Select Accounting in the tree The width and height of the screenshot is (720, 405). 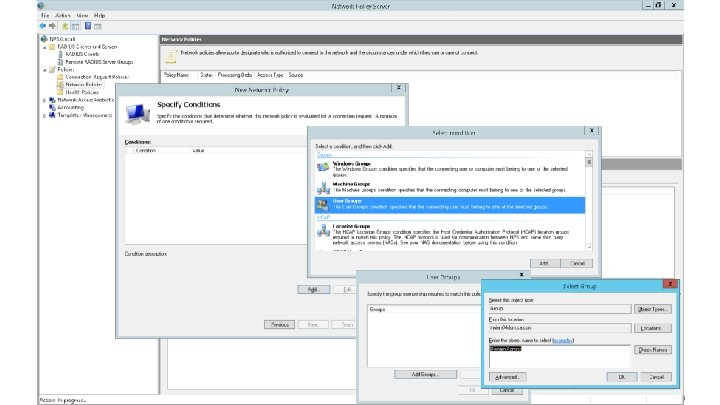click(x=70, y=107)
